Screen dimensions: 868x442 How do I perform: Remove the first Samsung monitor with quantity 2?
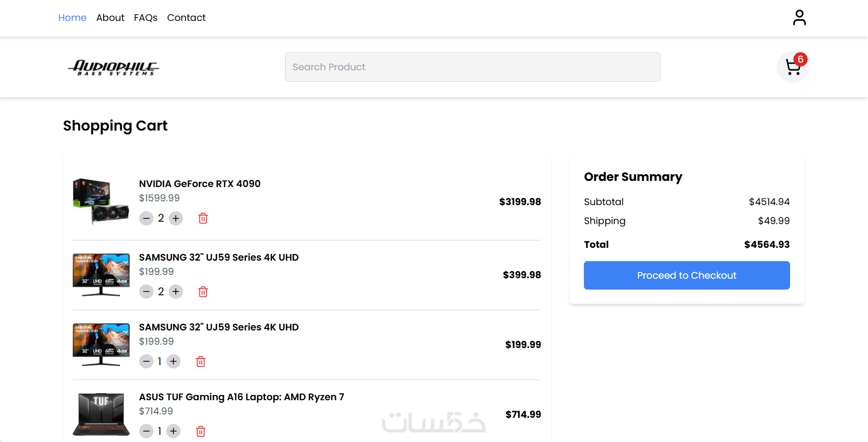pyautogui.click(x=203, y=292)
